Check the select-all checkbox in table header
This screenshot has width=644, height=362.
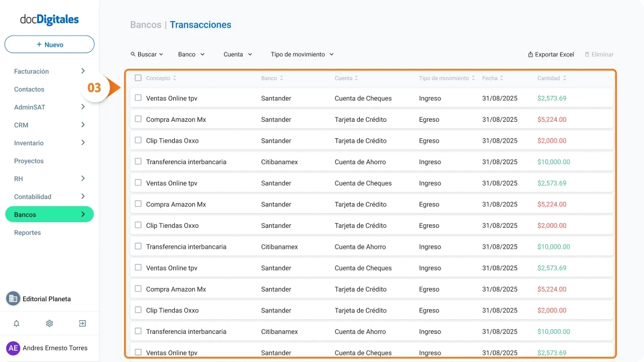point(138,78)
